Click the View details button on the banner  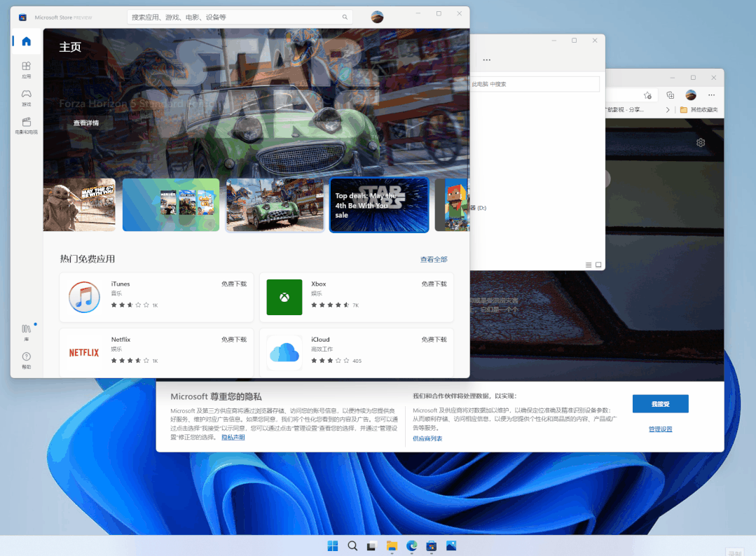(x=86, y=123)
